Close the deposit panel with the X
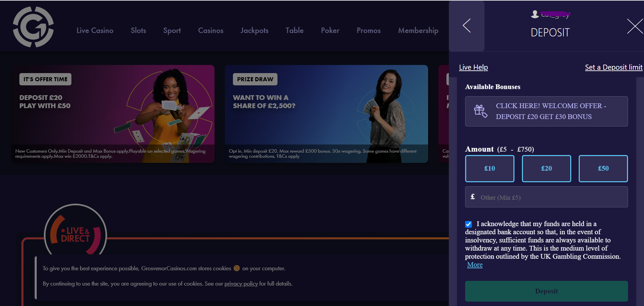 coord(635,26)
